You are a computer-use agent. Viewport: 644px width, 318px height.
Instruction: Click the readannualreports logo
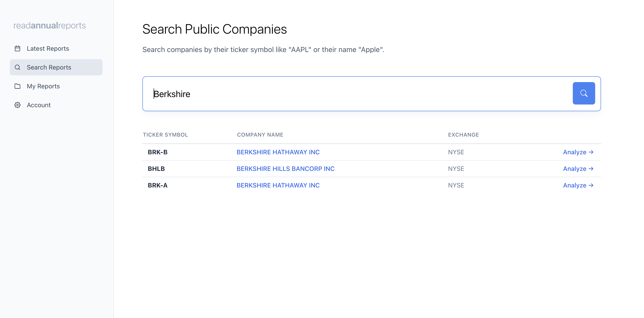[x=49, y=25]
